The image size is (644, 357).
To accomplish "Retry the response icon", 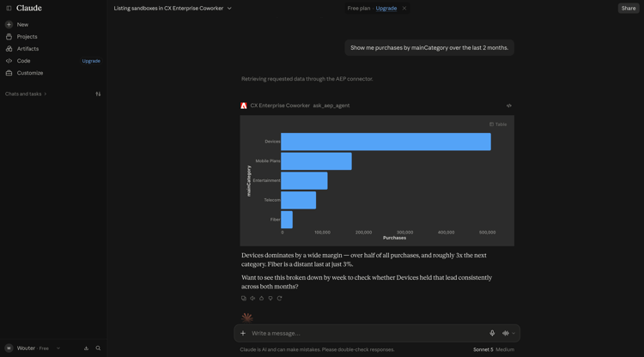I will coord(279,299).
